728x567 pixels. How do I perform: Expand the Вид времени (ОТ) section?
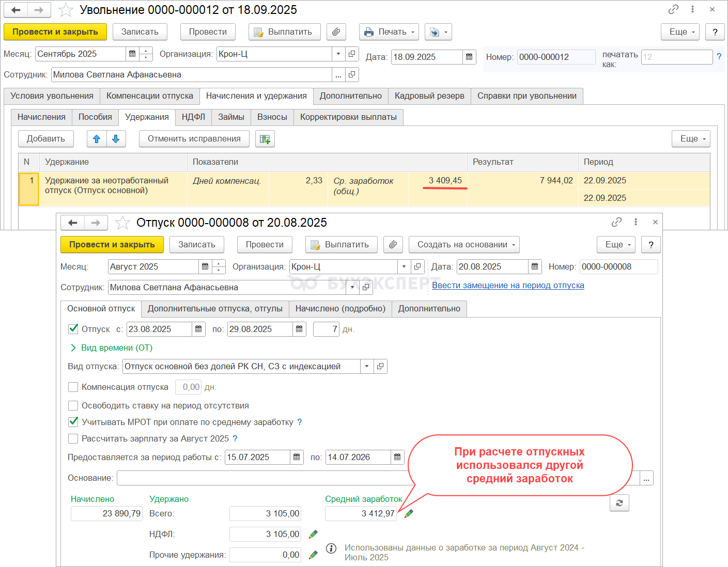pyautogui.click(x=73, y=348)
